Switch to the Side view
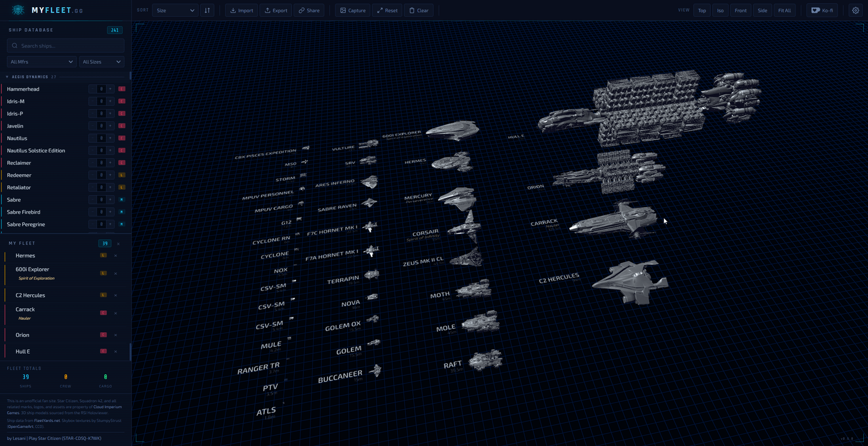The image size is (868, 446). 762,10
